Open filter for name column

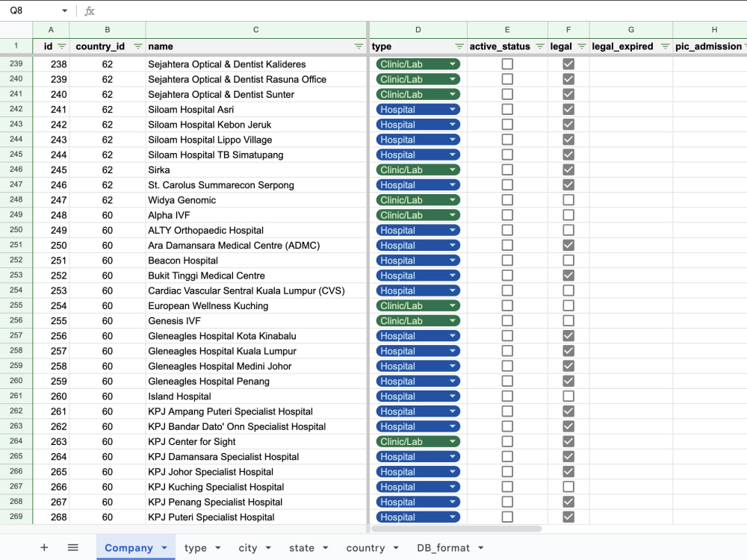click(x=359, y=46)
